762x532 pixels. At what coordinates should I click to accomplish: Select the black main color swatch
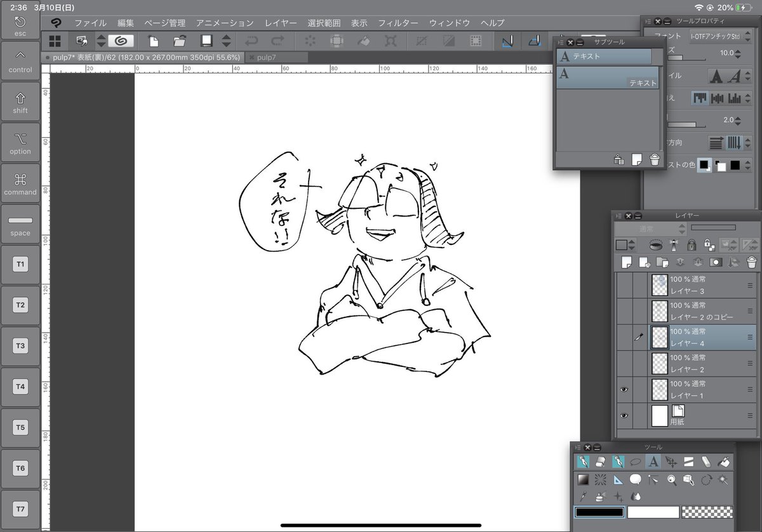click(x=599, y=512)
